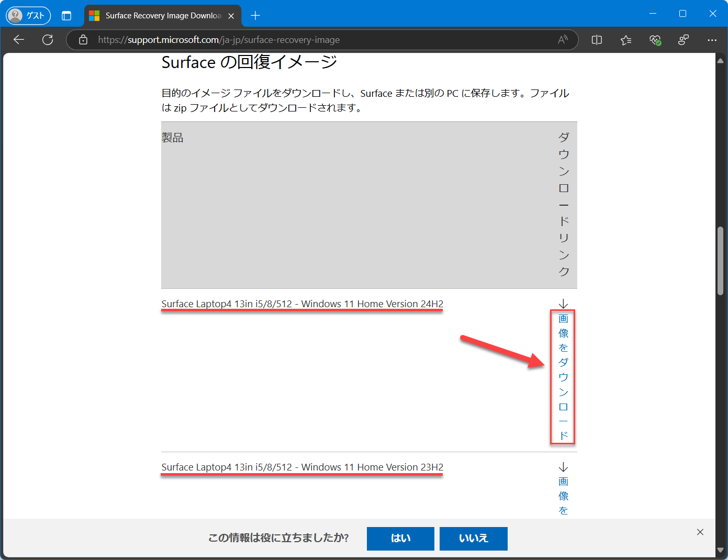Activate Read aloud in the address bar

[563, 40]
